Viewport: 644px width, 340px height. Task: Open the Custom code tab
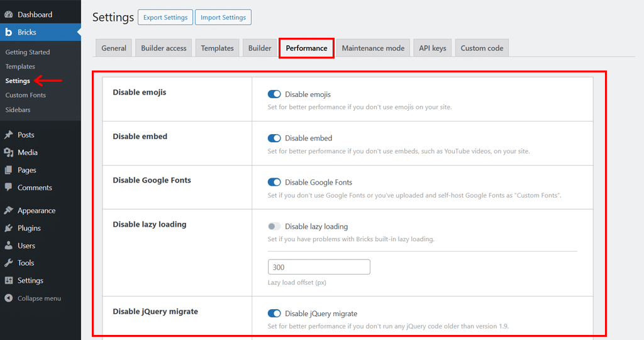click(482, 48)
